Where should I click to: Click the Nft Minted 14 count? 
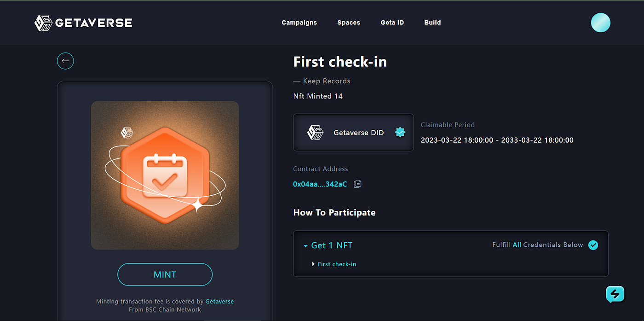coord(318,96)
